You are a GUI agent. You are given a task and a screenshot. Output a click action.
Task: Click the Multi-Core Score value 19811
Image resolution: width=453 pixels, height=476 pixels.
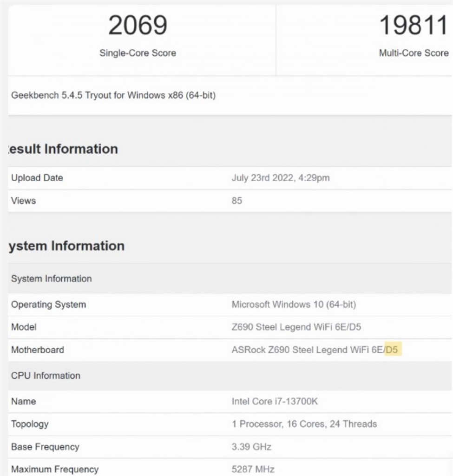(x=413, y=26)
